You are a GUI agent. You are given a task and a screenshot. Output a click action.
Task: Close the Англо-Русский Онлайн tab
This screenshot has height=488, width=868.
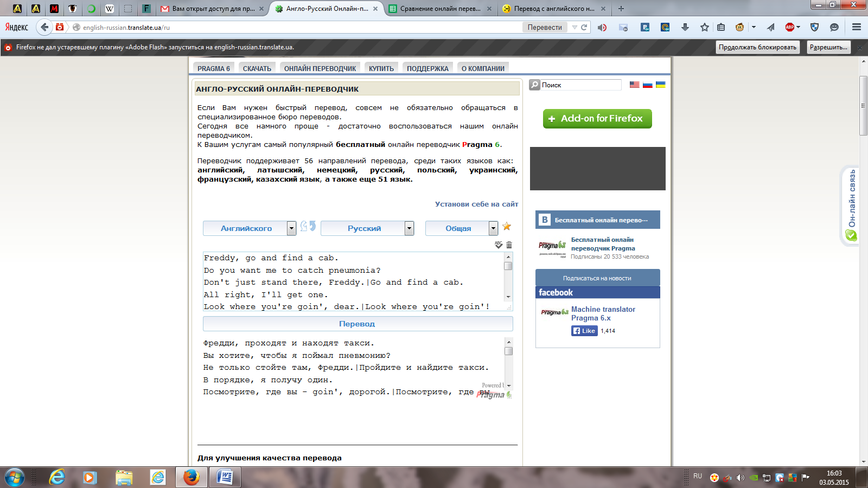[x=375, y=9]
